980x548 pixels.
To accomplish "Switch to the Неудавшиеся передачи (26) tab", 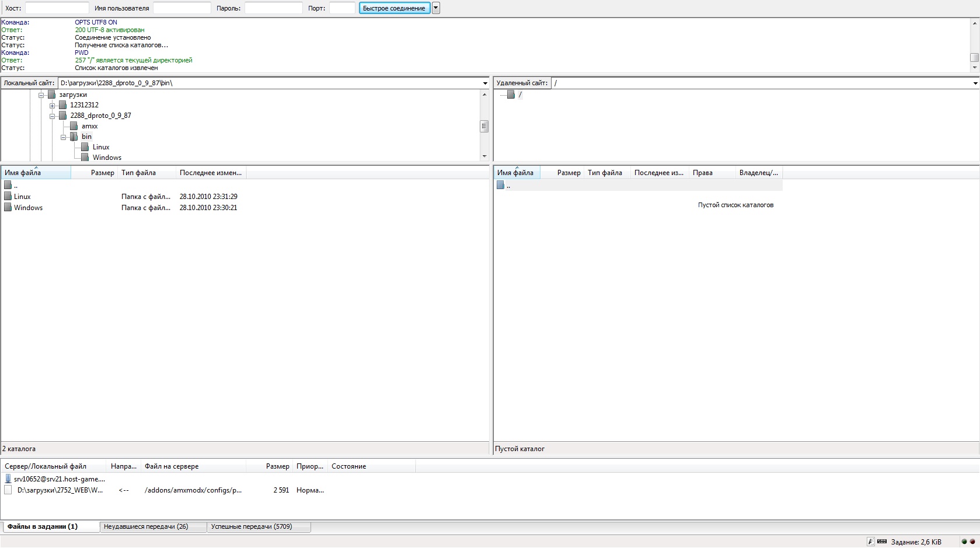I will pyautogui.click(x=146, y=526).
